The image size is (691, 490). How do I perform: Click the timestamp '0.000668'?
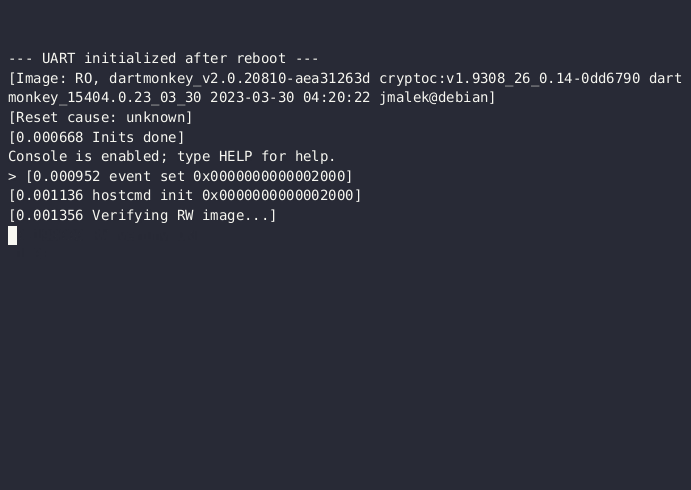50,137
